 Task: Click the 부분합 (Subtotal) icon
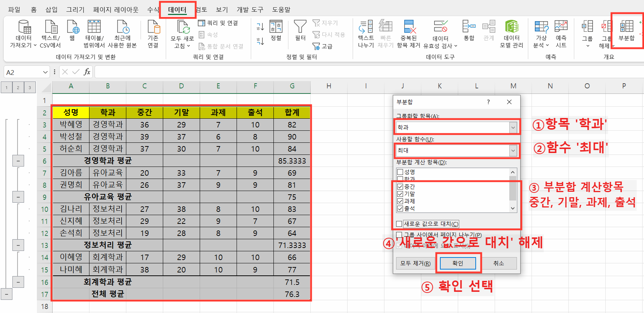[626, 27]
